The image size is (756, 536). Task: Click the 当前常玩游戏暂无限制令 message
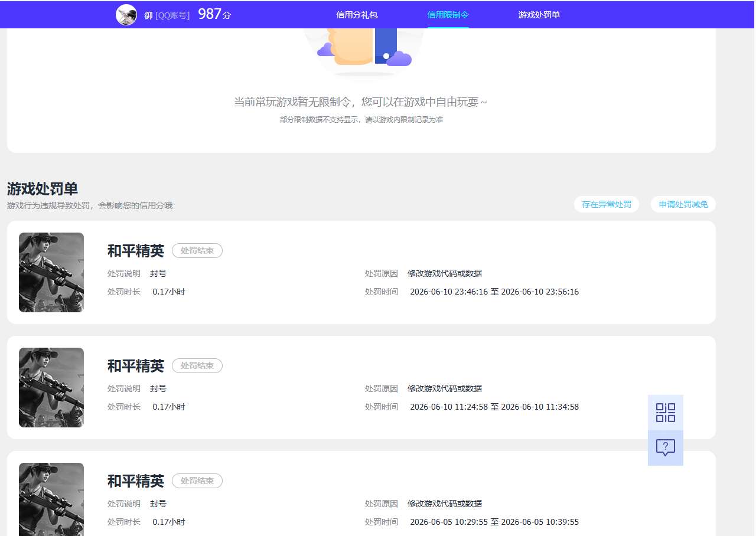[361, 102]
